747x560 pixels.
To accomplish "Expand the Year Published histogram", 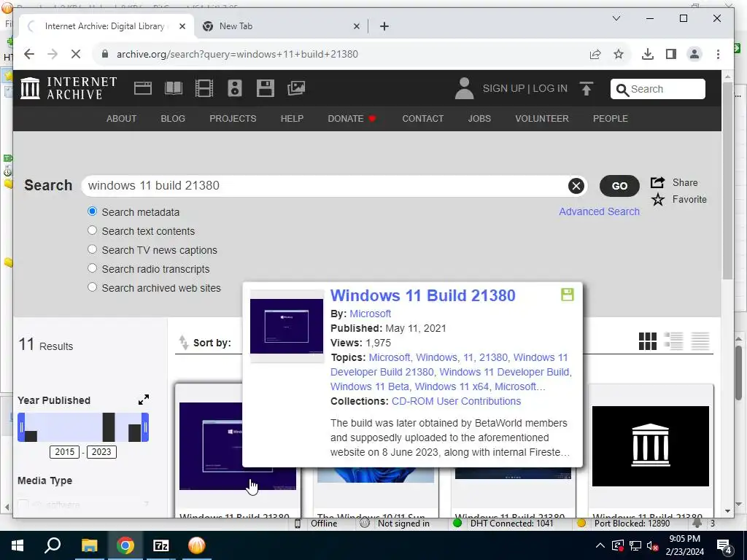I will tap(144, 400).
